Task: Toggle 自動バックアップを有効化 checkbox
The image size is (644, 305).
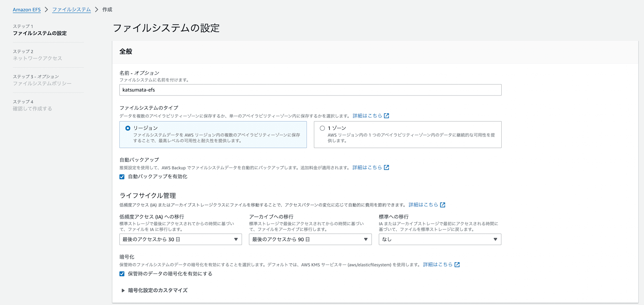Action: click(x=122, y=177)
